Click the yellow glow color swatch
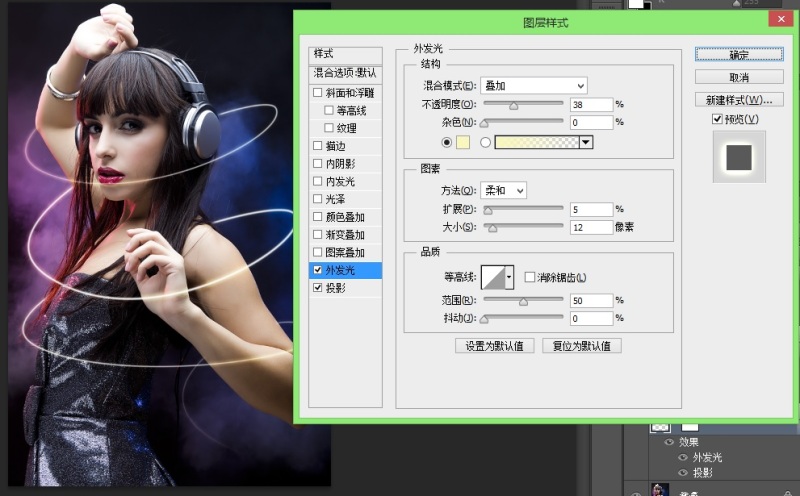This screenshot has width=800, height=496. (x=463, y=142)
